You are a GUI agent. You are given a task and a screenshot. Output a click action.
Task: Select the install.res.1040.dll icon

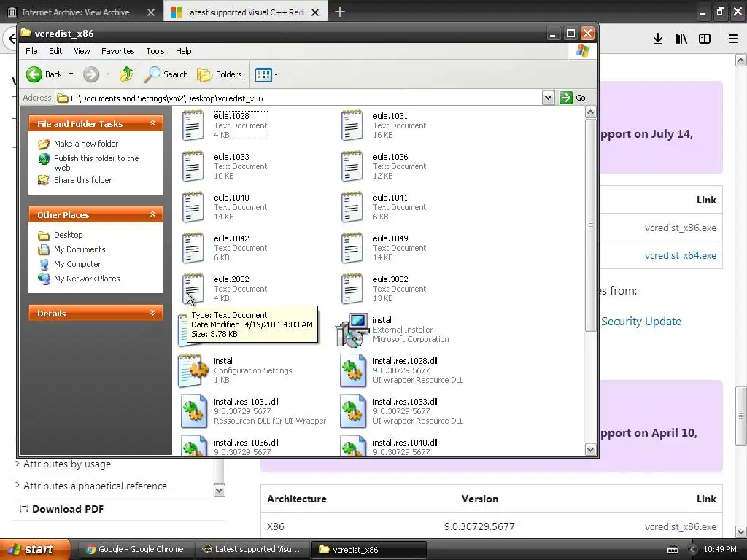pos(352,446)
